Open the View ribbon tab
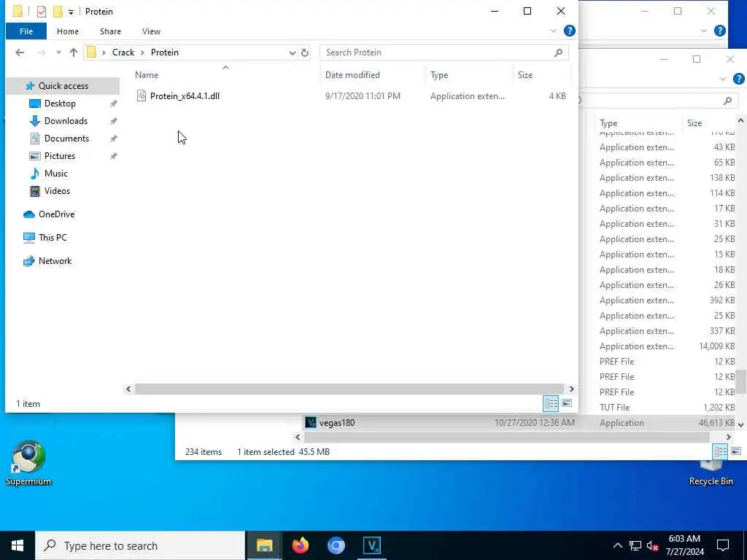Image resolution: width=747 pixels, height=560 pixels. point(151,31)
